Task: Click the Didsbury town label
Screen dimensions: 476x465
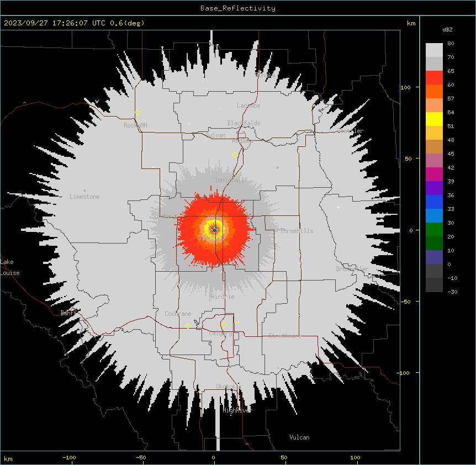Action: [x=211, y=238]
